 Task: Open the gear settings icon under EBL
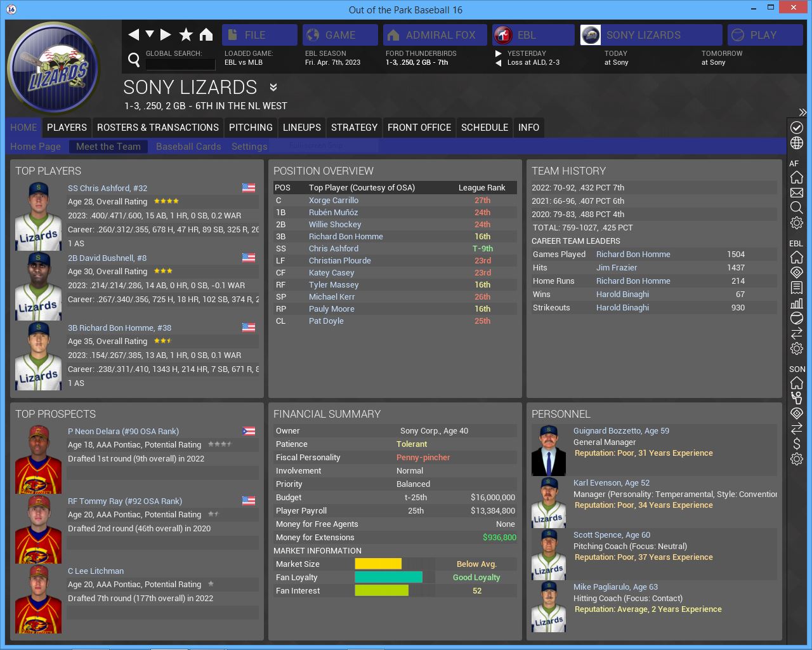point(797,348)
